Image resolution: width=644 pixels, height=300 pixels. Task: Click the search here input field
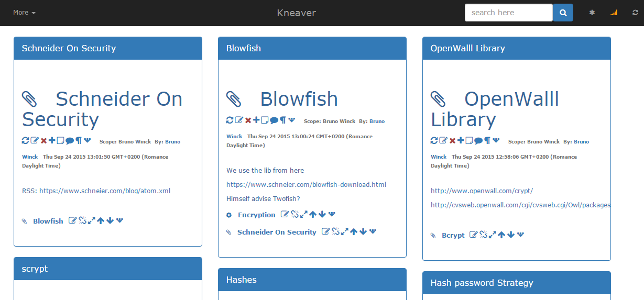click(x=508, y=13)
